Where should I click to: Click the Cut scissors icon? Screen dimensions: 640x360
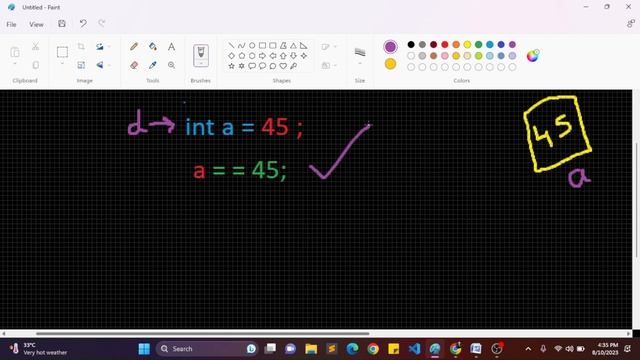coord(36,47)
